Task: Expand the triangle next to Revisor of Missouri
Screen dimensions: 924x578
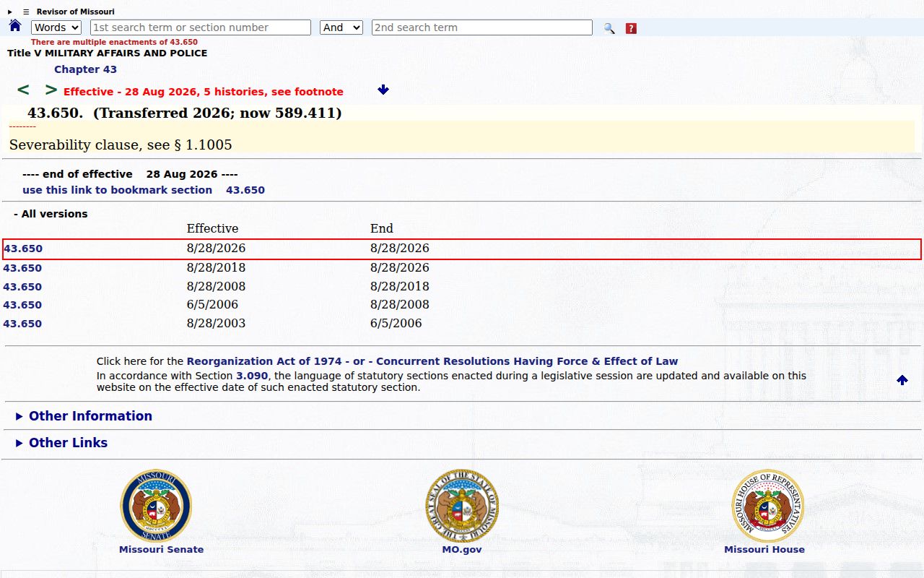Action: [10, 12]
